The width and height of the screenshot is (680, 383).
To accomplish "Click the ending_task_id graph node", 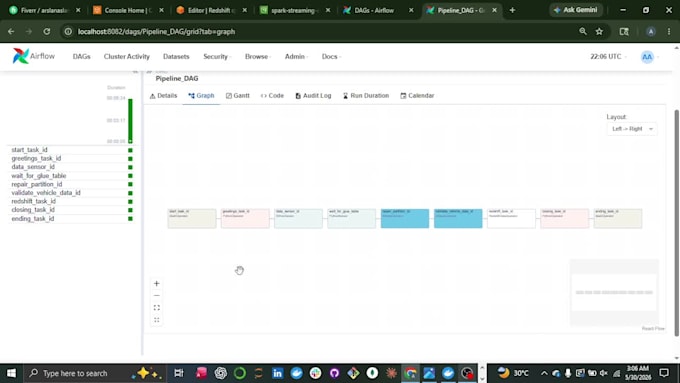I will tap(618, 218).
